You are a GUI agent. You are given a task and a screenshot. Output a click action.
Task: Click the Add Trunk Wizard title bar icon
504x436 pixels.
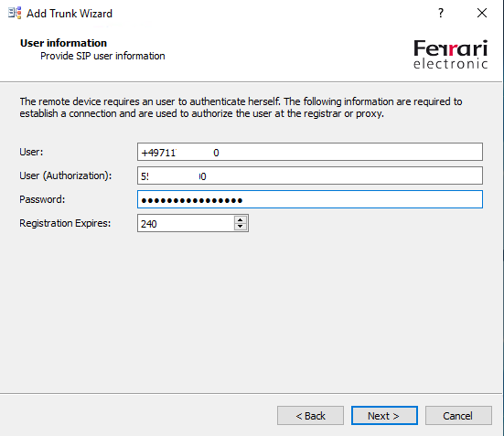point(15,13)
